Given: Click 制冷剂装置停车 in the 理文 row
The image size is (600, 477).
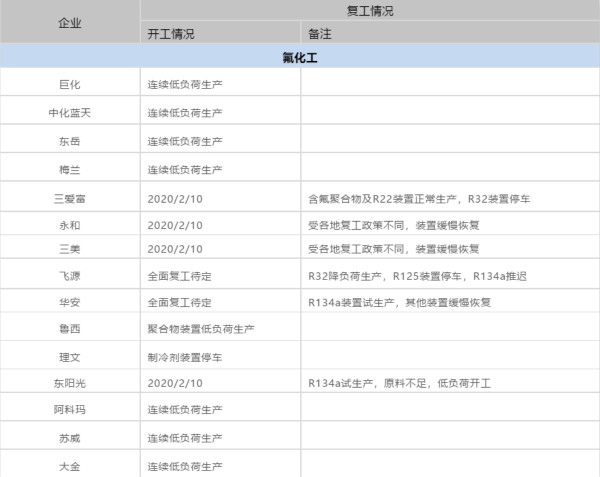Looking at the screenshot, I should coord(185,357).
